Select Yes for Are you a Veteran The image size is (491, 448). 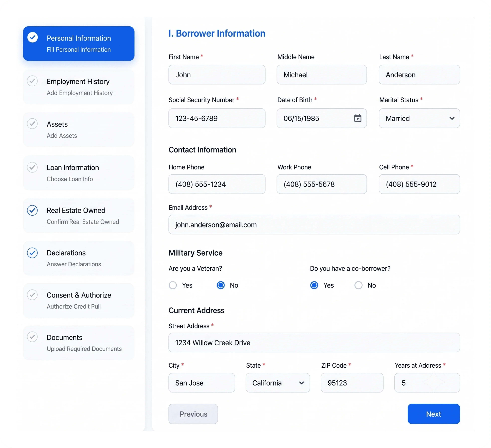[173, 285]
